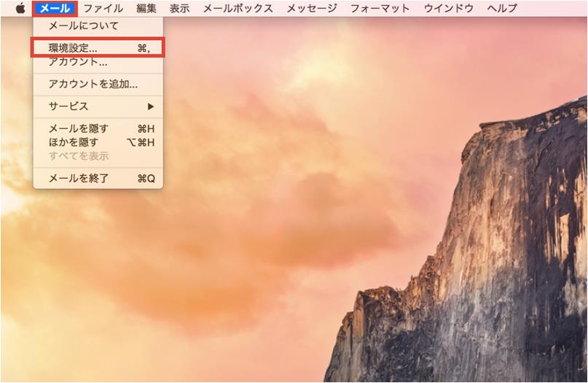Choose アカウントを追加... menu entry
The image size is (588, 383).
(98, 84)
